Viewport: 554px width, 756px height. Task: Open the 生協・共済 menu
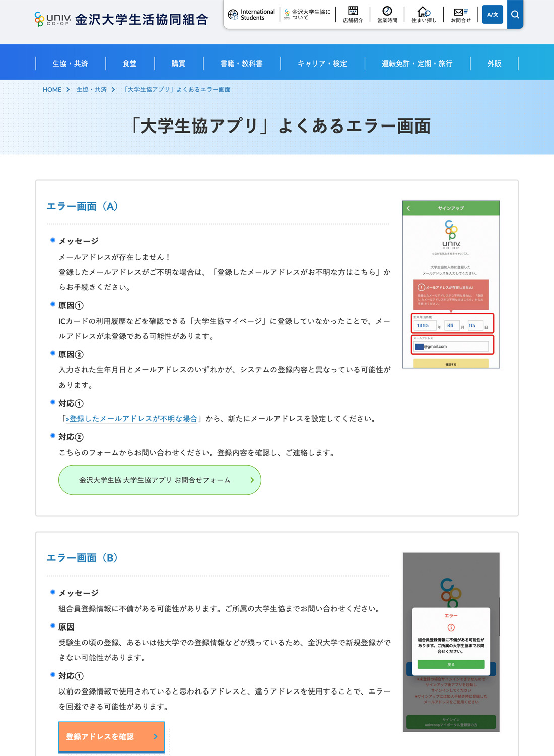tap(71, 64)
